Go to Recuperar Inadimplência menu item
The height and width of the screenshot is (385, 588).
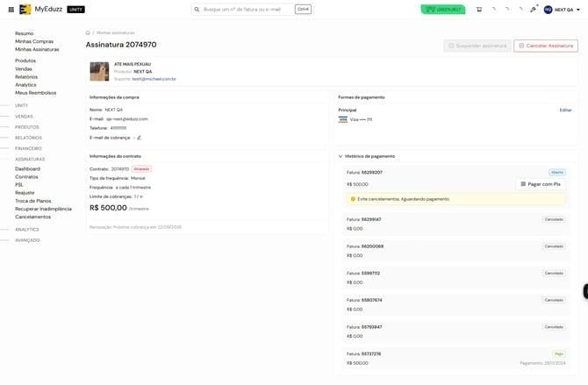click(x=43, y=209)
